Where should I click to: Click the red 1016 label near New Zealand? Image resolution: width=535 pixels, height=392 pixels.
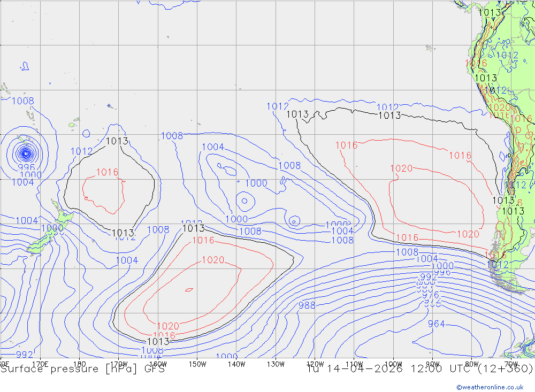(107, 172)
